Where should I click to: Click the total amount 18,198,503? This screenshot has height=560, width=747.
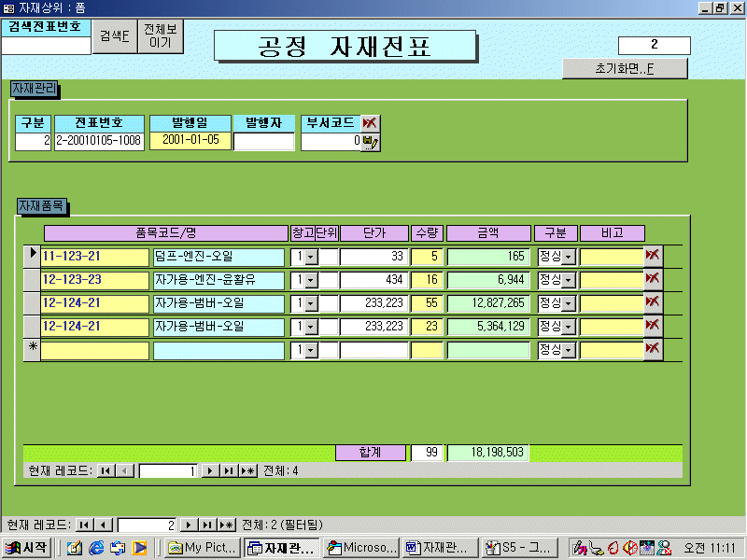point(488,453)
